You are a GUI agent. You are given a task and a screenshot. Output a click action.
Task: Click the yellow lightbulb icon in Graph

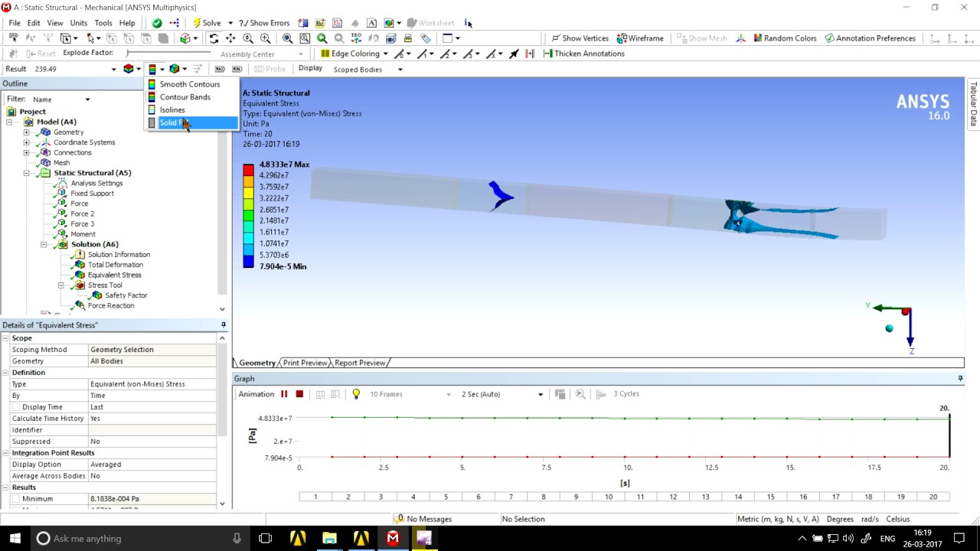click(x=356, y=394)
